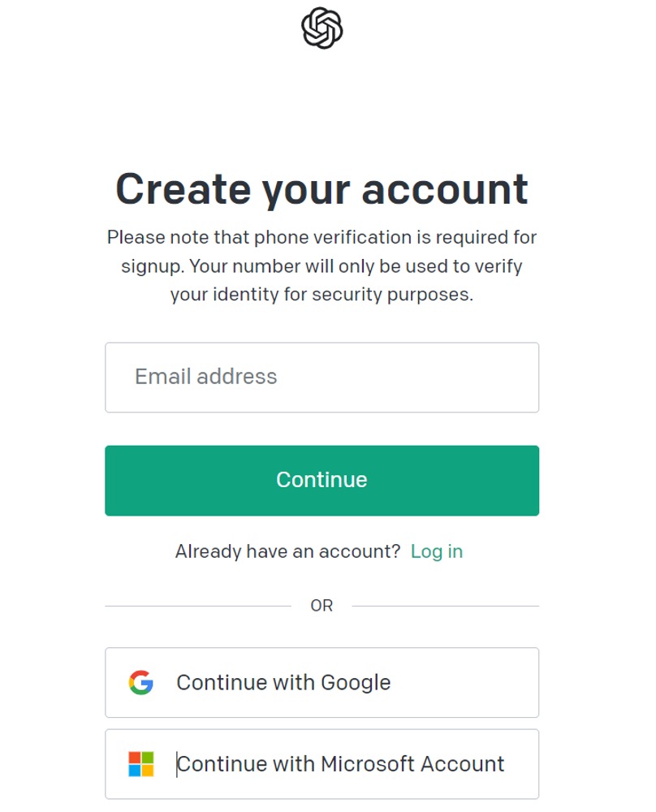
Task: Click the Microsoft four-square logo icon
Action: pyautogui.click(x=140, y=764)
